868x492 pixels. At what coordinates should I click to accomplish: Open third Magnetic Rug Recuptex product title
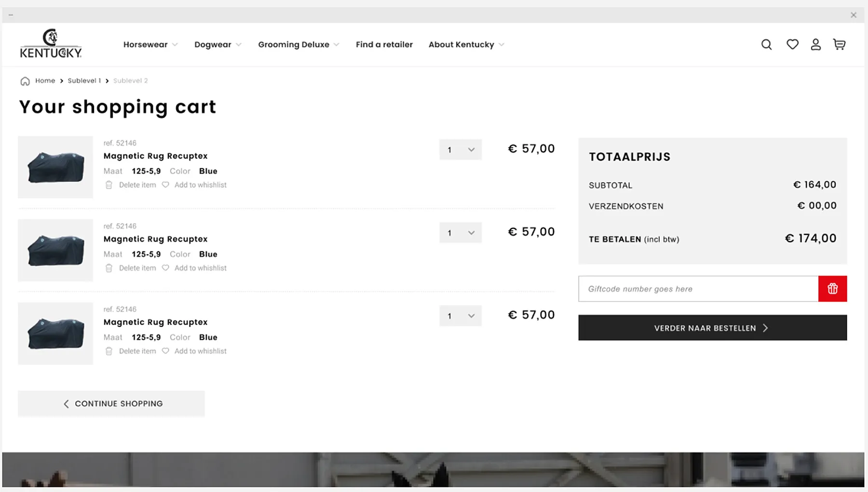tap(155, 322)
